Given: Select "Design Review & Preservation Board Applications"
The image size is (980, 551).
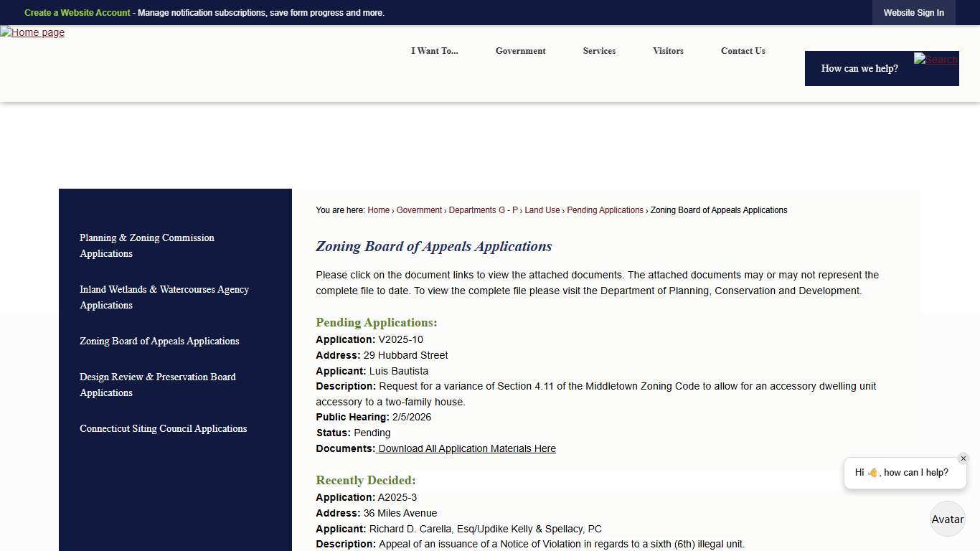Looking at the screenshot, I should (158, 385).
